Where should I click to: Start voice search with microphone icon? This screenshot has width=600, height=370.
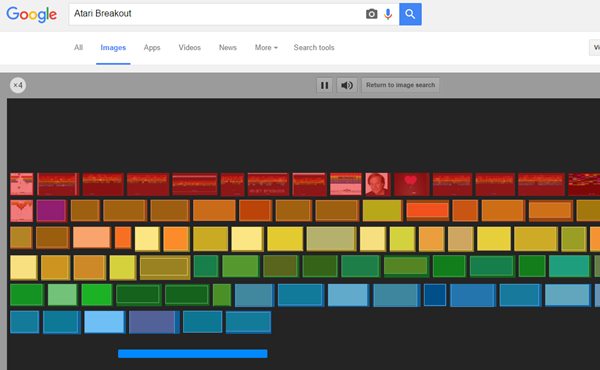388,14
